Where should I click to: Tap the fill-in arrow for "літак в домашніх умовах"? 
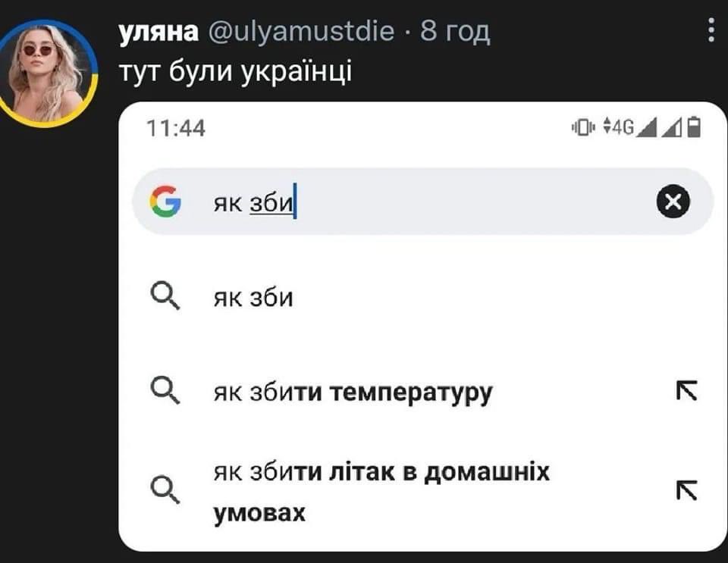pyautogui.click(x=686, y=490)
